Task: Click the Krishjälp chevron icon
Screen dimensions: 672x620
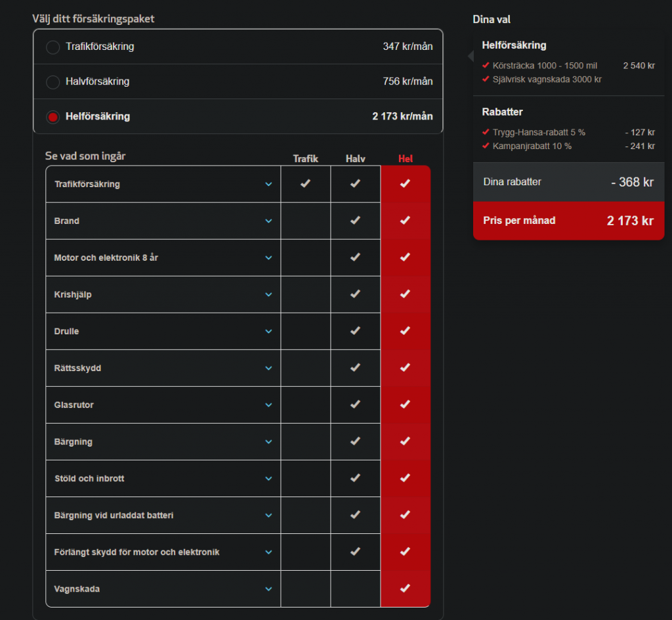Action: pyautogui.click(x=268, y=295)
